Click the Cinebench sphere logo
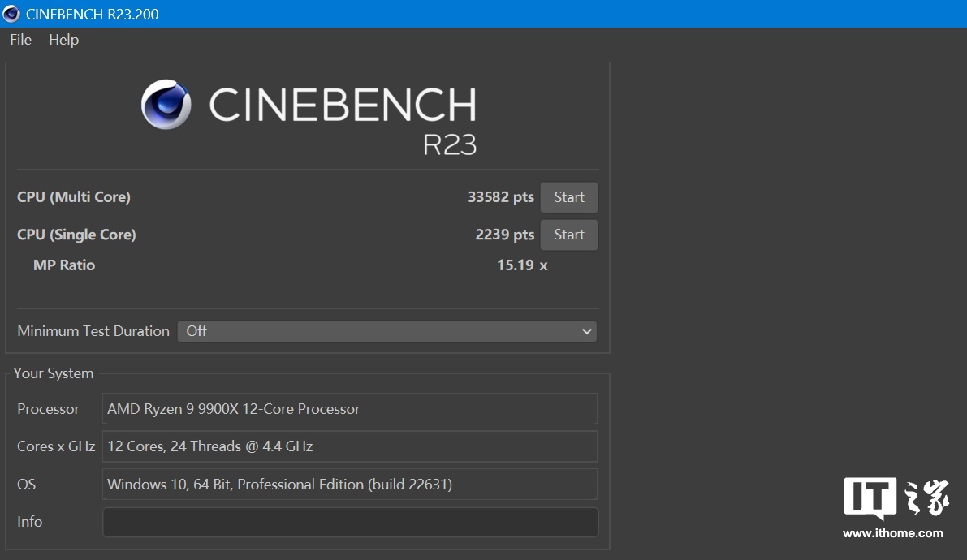This screenshot has width=967, height=560. coord(166,105)
